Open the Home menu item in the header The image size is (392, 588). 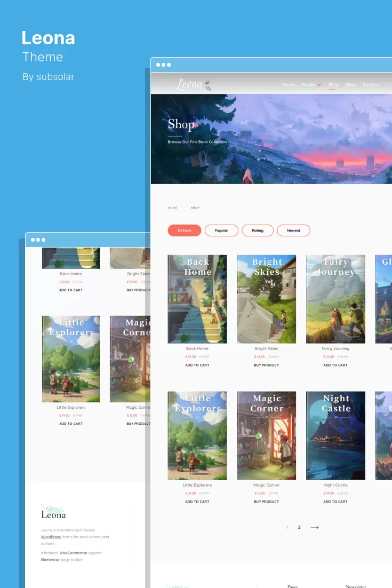289,84
